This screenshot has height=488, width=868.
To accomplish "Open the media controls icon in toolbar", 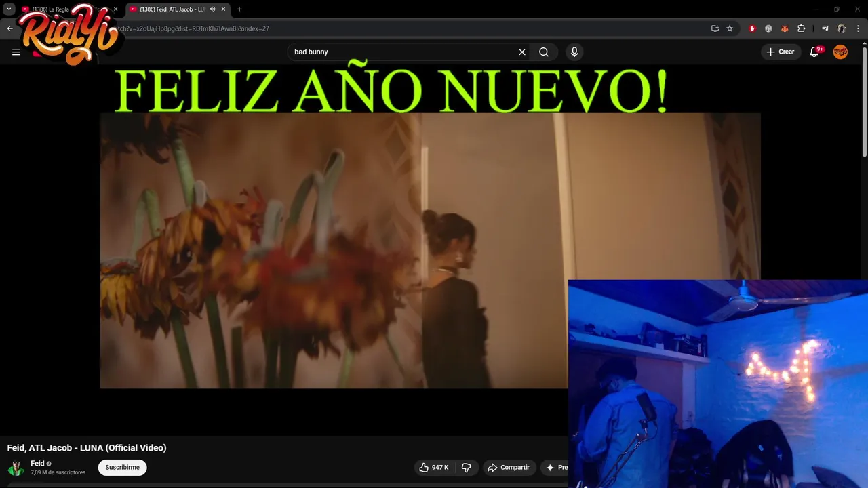I will pos(825,28).
